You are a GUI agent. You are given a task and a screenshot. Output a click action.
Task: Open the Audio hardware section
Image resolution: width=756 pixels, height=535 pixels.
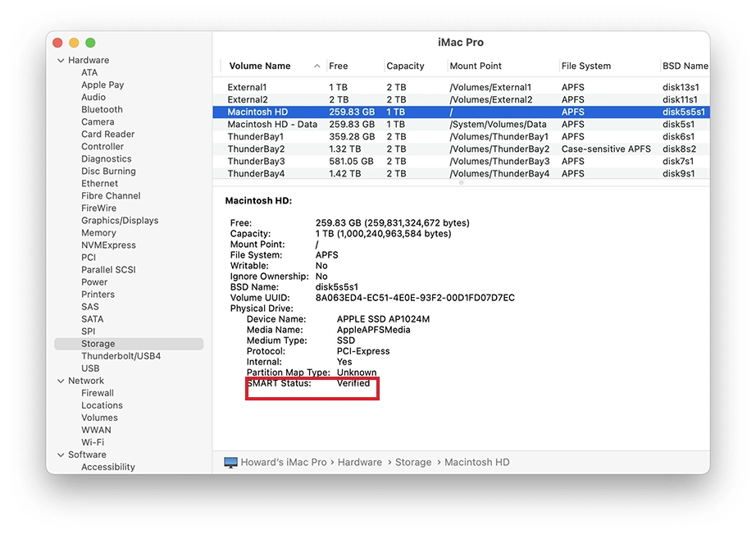click(x=93, y=97)
